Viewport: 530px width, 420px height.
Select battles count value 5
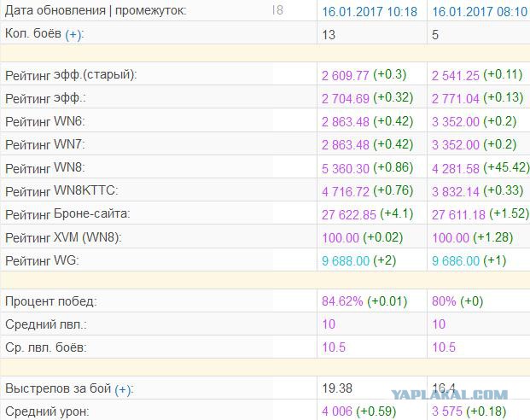click(435, 35)
